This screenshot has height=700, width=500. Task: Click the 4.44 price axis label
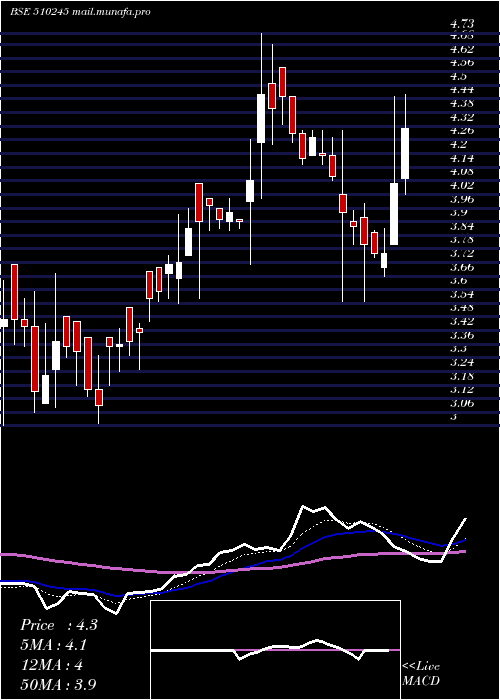pos(462,89)
